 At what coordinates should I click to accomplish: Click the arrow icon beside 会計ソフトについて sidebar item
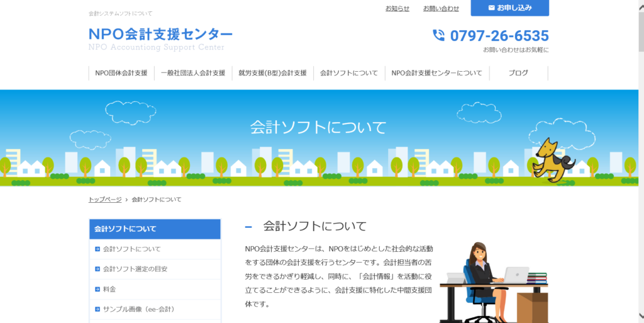pos(97,249)
